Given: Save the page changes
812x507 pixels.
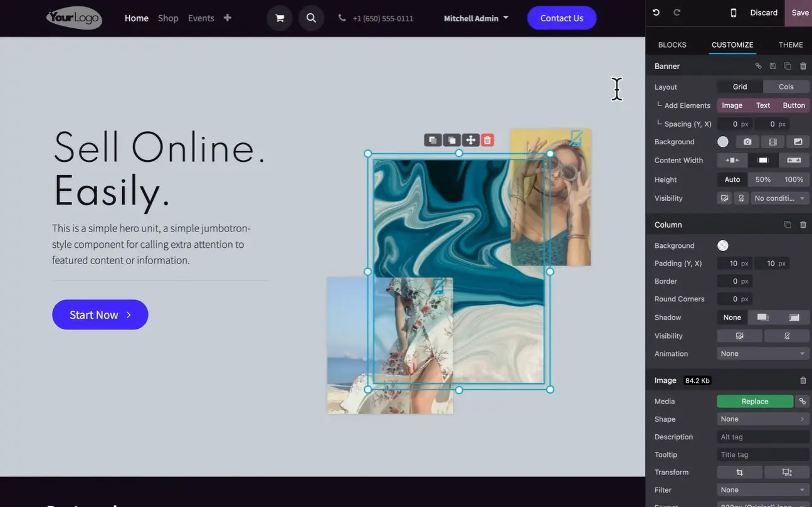Looking at the screenshot, I should (x=799, y=13).
